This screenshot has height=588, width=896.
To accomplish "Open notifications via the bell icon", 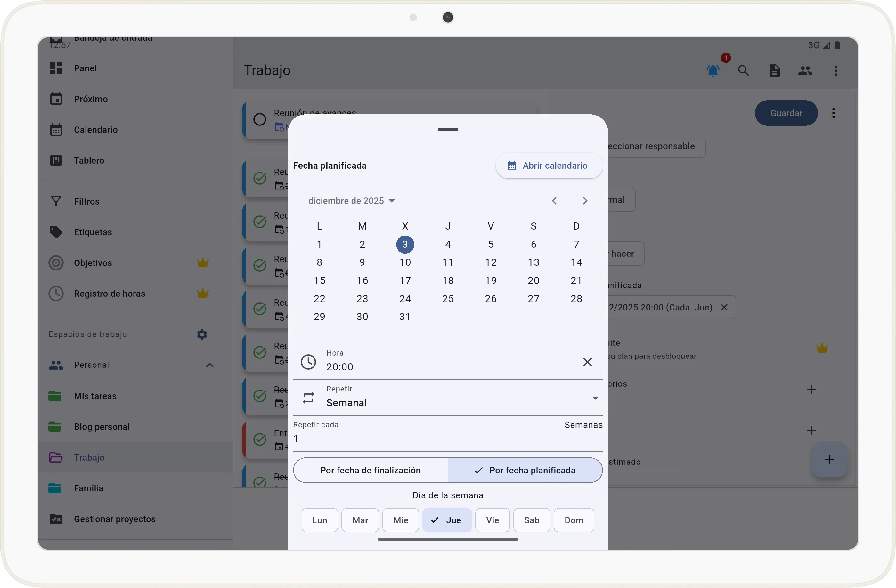I will (713, 71).
